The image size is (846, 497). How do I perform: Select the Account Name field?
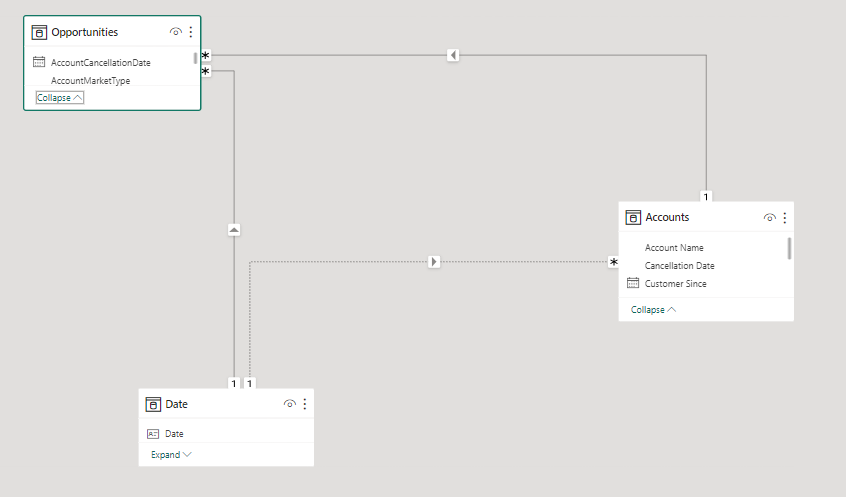(674, 248)
